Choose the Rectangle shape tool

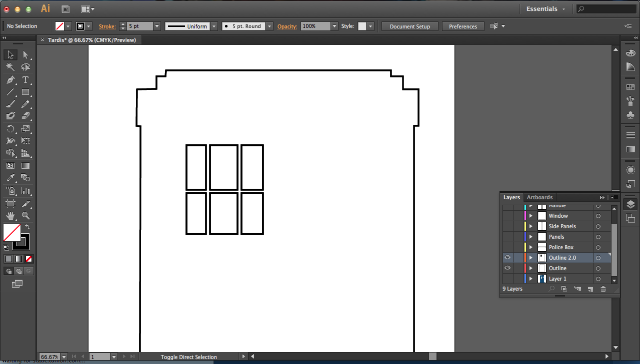25,92
